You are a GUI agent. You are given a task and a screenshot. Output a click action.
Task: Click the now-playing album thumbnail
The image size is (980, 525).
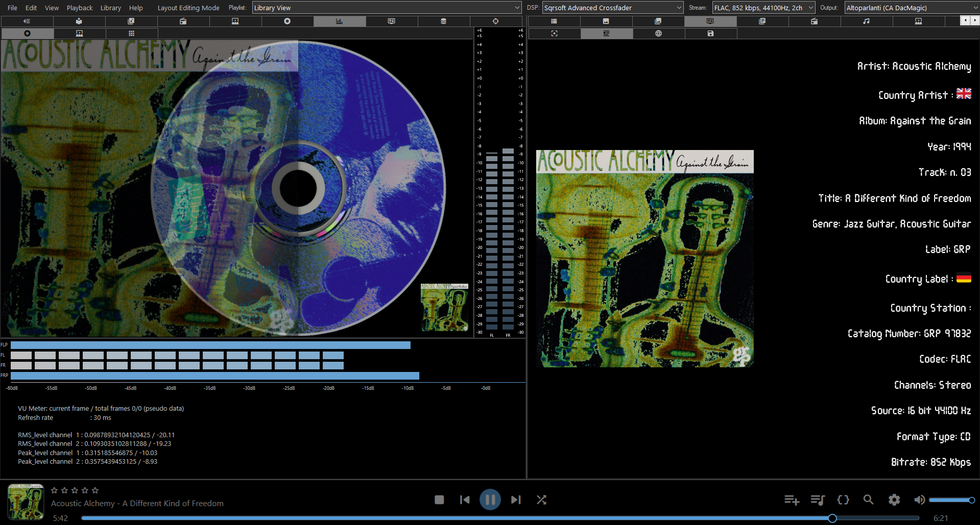(26, 502)
